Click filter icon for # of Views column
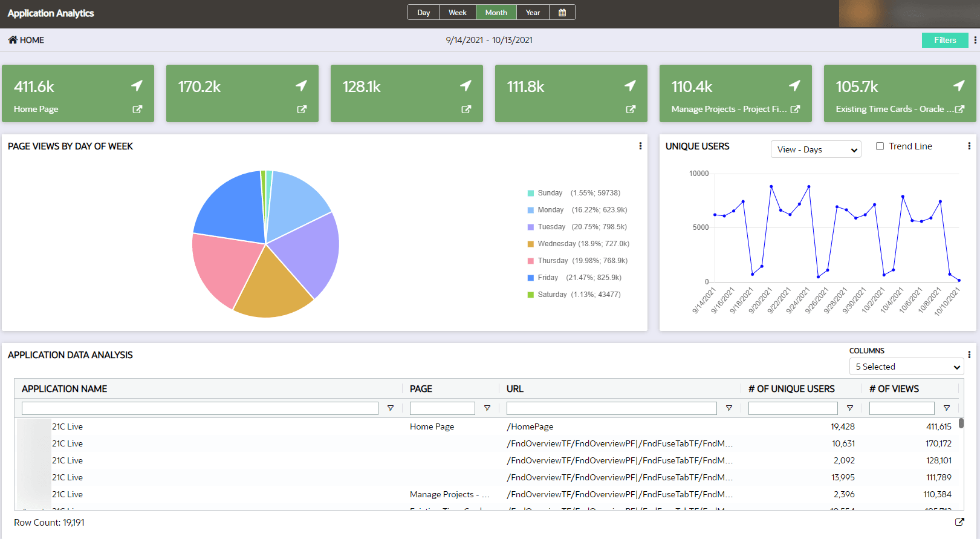Viewport: 980px width, 539px height. [x=947, y=408]
